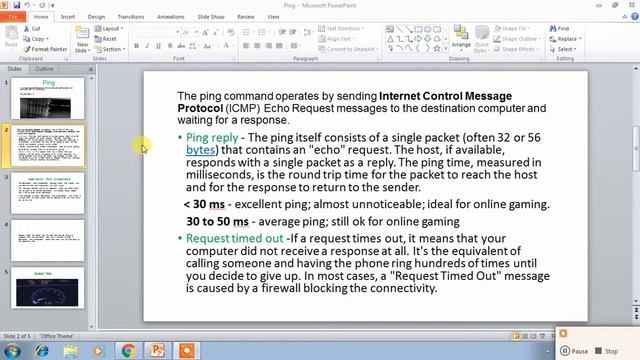Open the font size dropdown
The height and width of the screenshot is (360, 640).
click(x=197, y=32)
